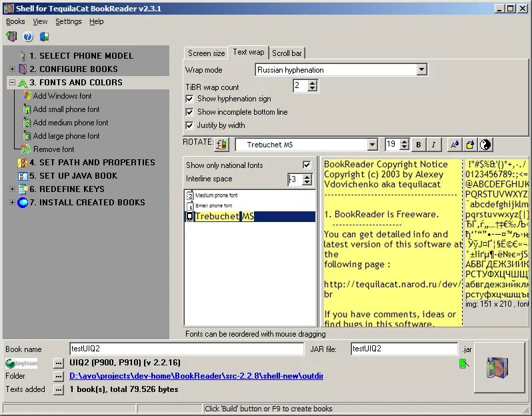Screen dimensions: 532x416
Task: Expand the Install Created Books tree node
Action: point(12,202)
